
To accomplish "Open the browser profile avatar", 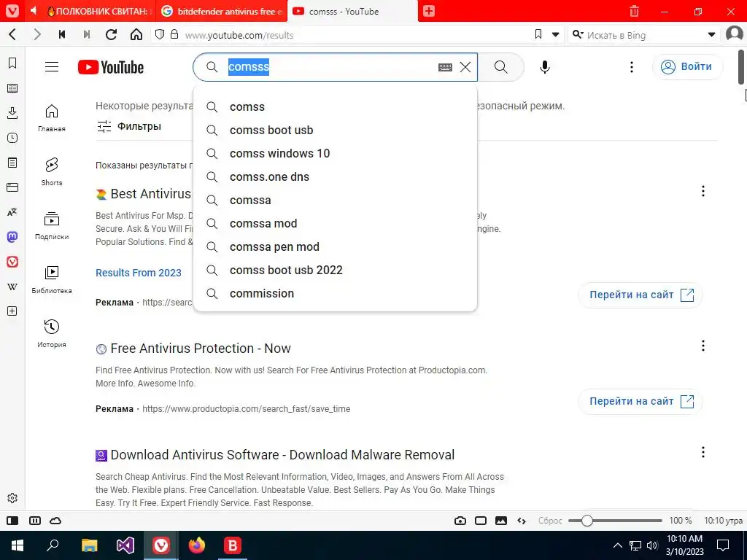I will (x=734, y=34).
